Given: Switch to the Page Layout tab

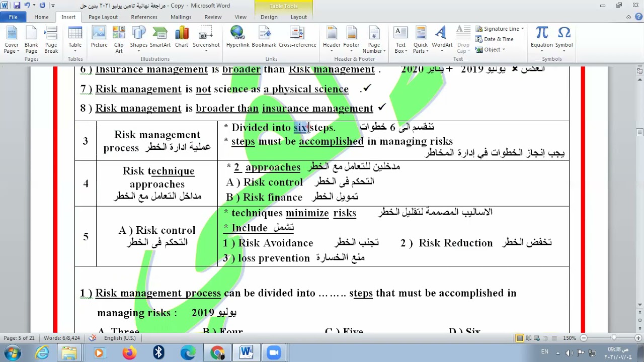Looking at the screenshot, I should (103, 17).
